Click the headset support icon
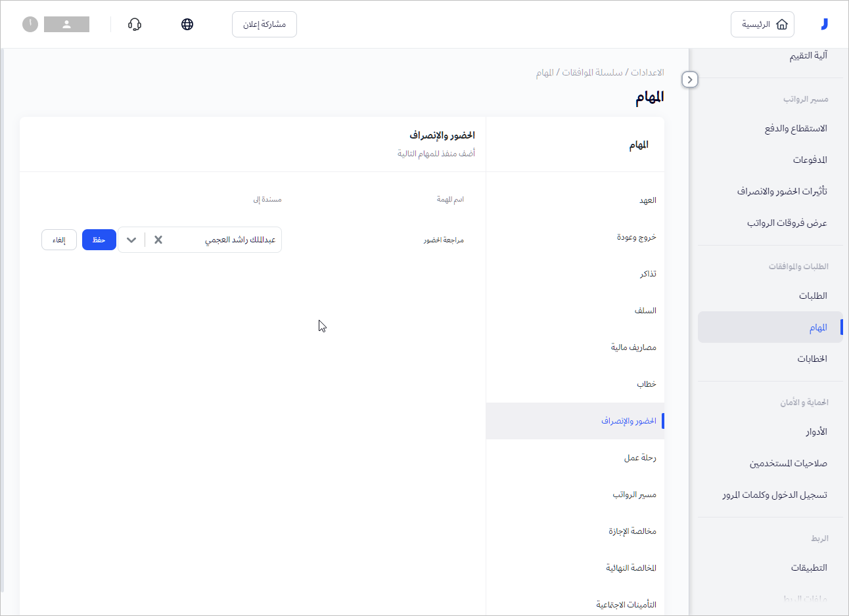 tap(135, 24)
